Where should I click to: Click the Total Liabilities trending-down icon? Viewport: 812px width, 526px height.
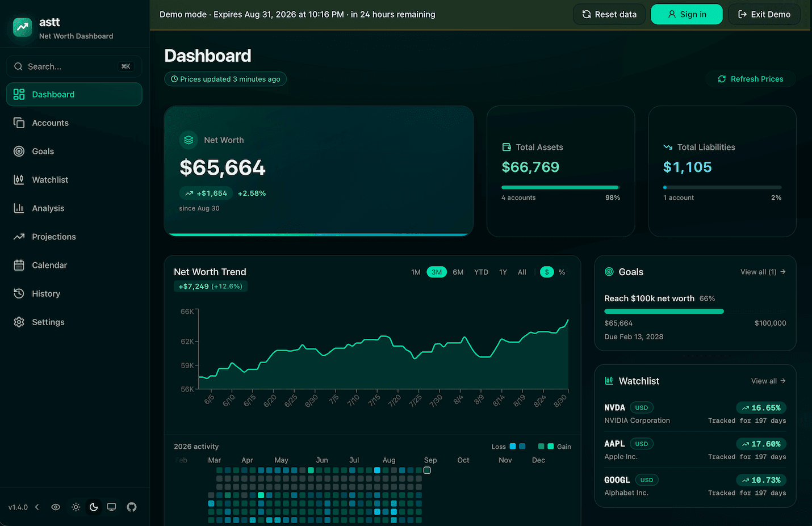point(668,147)
